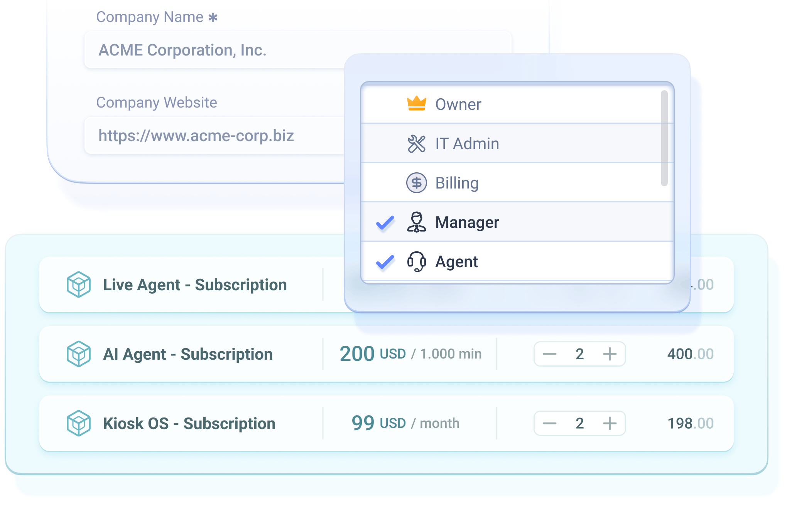The height and width of the screenshot is (532, 787).
Task: Uncheck the Manager role checkmark
Action: click(385, 222)
